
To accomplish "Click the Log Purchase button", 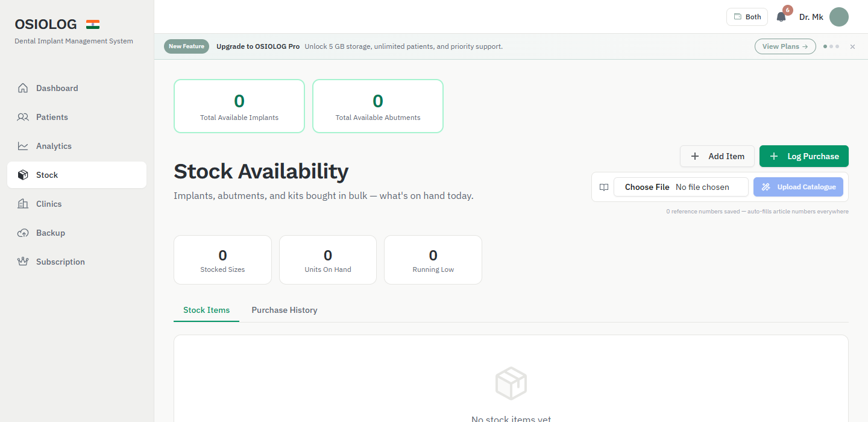I will pos(804,156).
